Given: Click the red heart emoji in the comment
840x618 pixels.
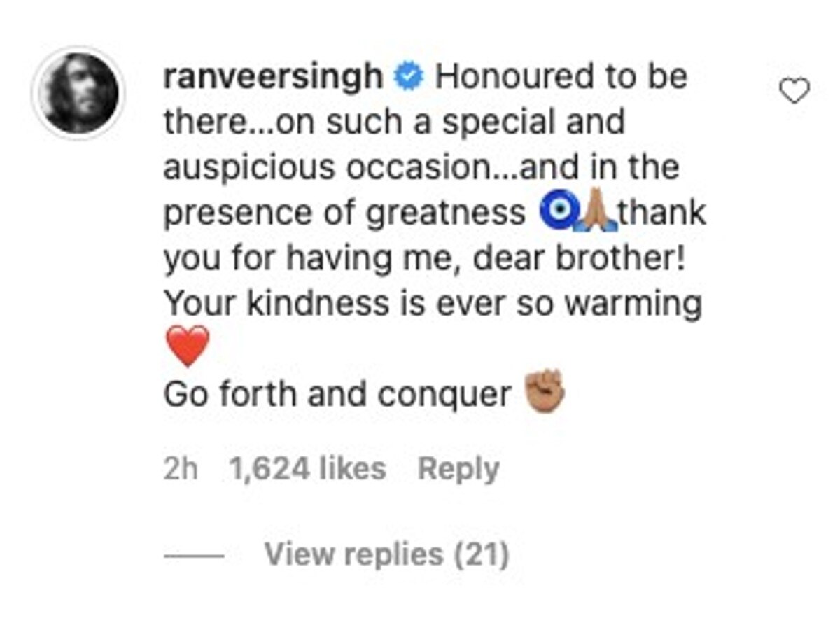Looking at the screenshot, I should [x=187, y=346].
